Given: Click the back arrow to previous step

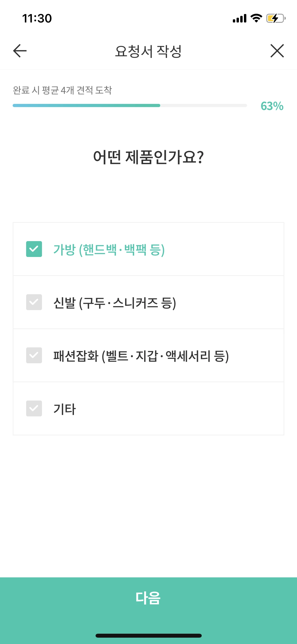Looking at the screenshot, I should pyautogui.click(x=19, y=51).
